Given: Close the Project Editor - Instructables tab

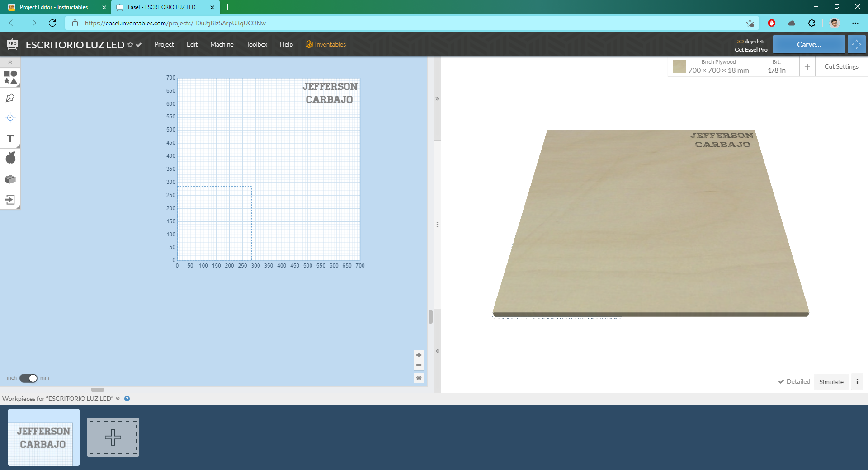Looking at the screenshot, I should pyautogui.click(x=104, y=7).
